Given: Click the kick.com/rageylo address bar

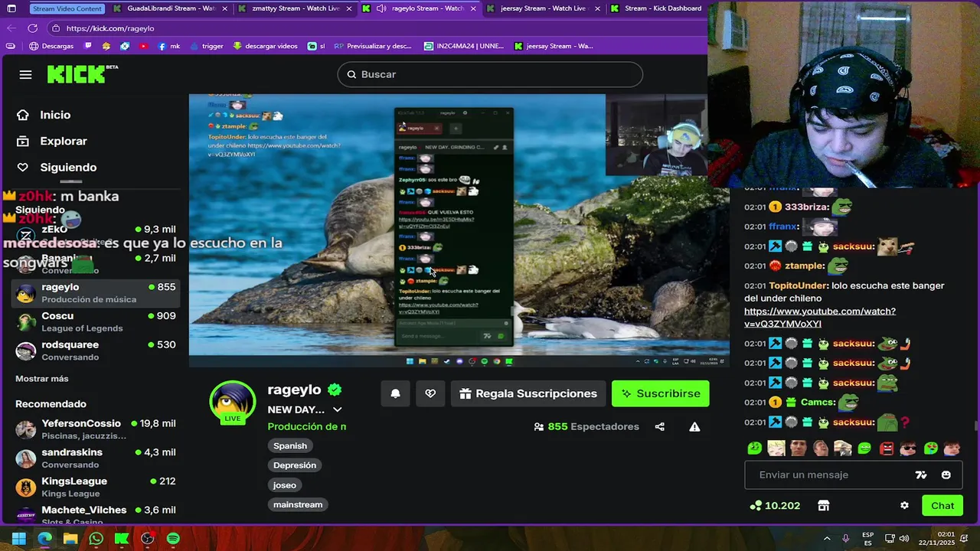Looking at the screenshot, I should point(375,28).
